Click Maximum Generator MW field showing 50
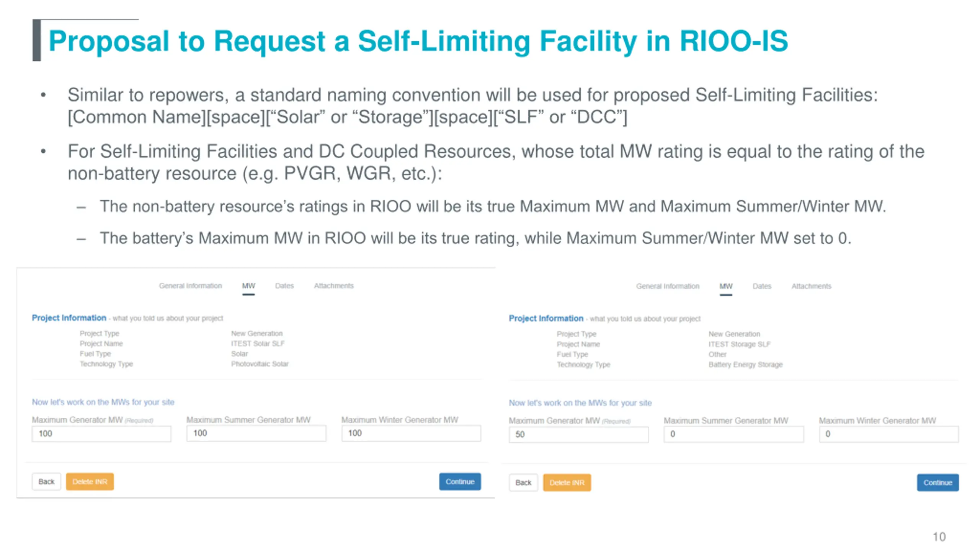This screenshot has width=980, height=551. (x=579, y=435)
